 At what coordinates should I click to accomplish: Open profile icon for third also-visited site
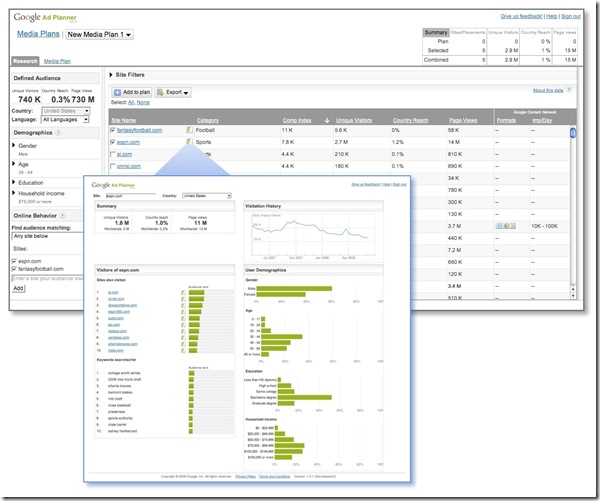click(x=183, y=305)
